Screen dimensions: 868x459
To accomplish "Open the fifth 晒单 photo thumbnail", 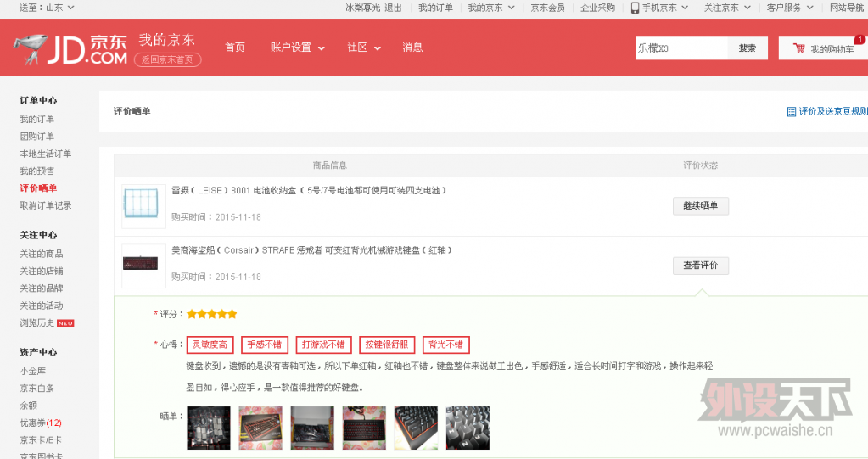I will click(x=416, y=428).
